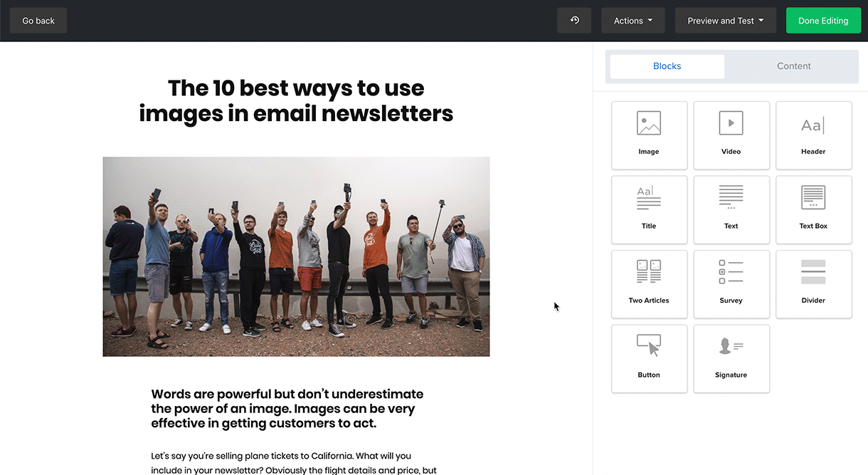Select the Blocks tab

pos(667,66)
